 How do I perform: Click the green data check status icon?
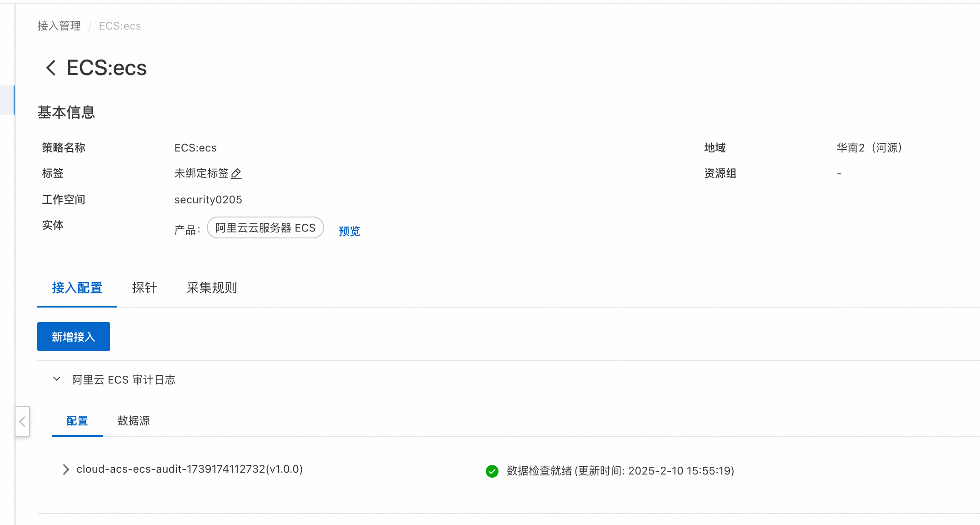492,471
